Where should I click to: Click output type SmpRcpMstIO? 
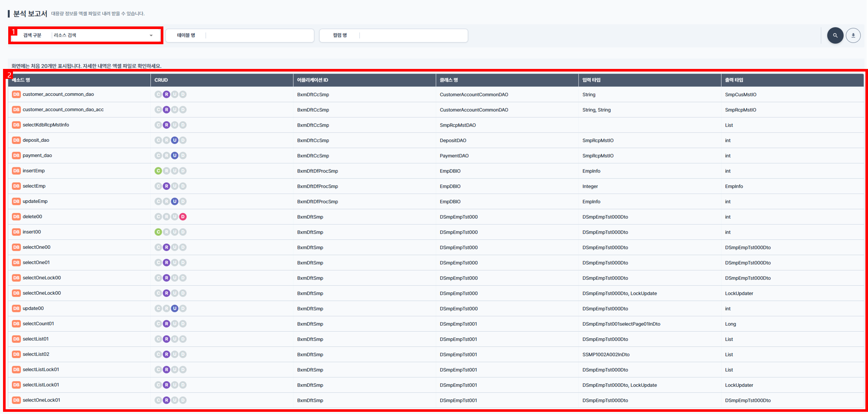(741, 110)
